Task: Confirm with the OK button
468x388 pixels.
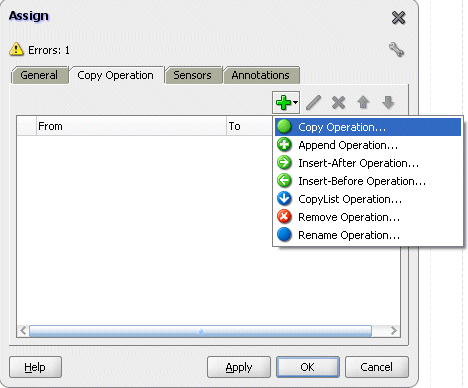Action: point(308,367)
